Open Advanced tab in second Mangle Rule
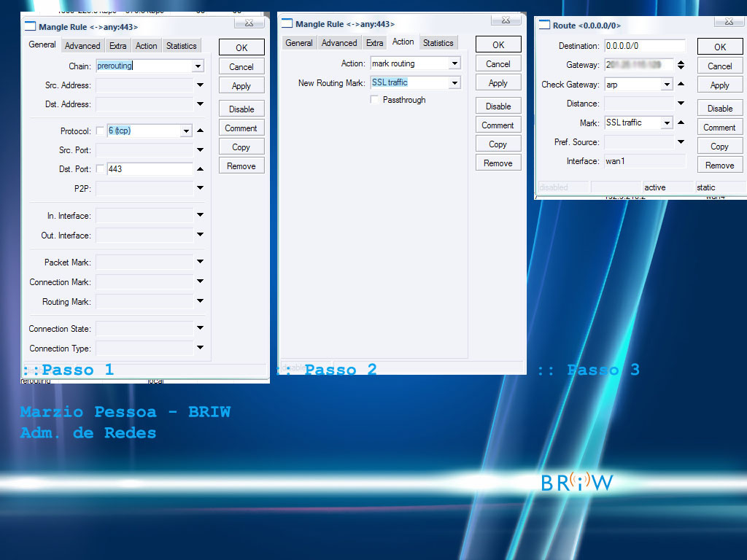The image size is (747, 560). point(339,43)
